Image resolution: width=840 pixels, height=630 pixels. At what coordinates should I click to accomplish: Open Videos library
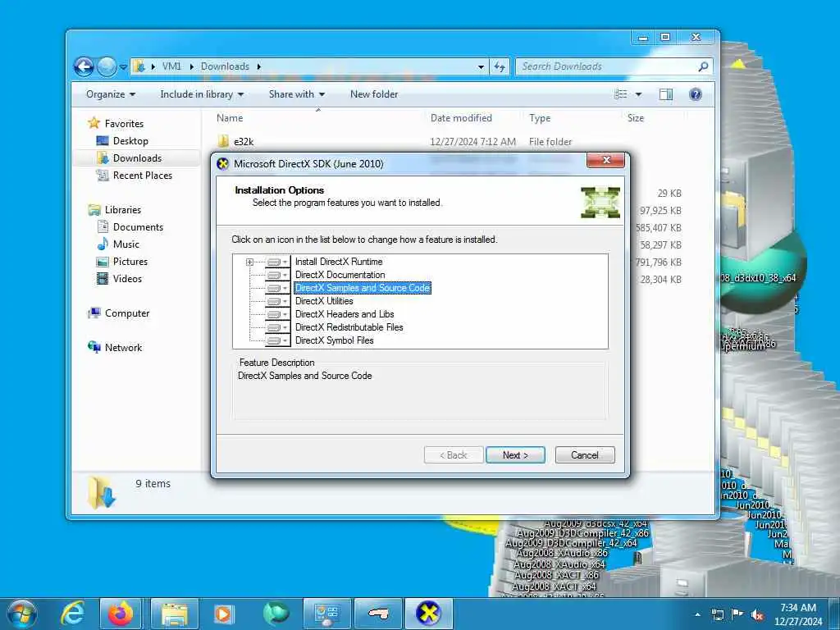click(127, 279)
